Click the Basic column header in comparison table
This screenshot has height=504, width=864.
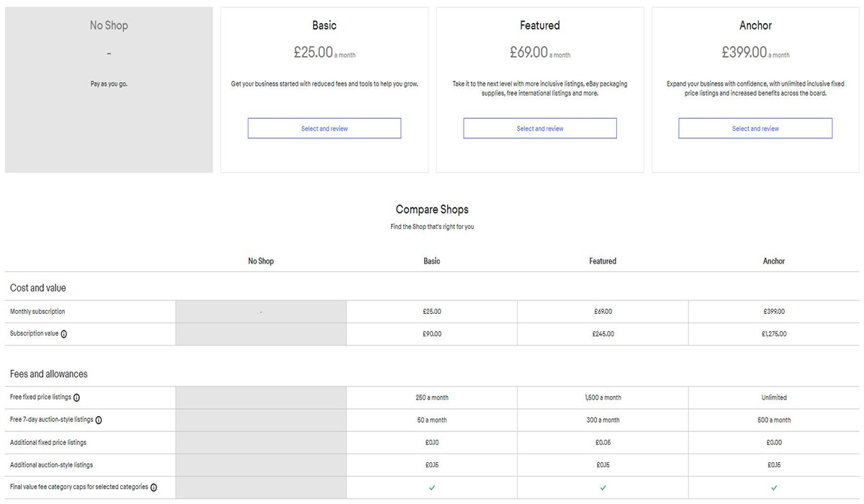(x=432, y=261)
